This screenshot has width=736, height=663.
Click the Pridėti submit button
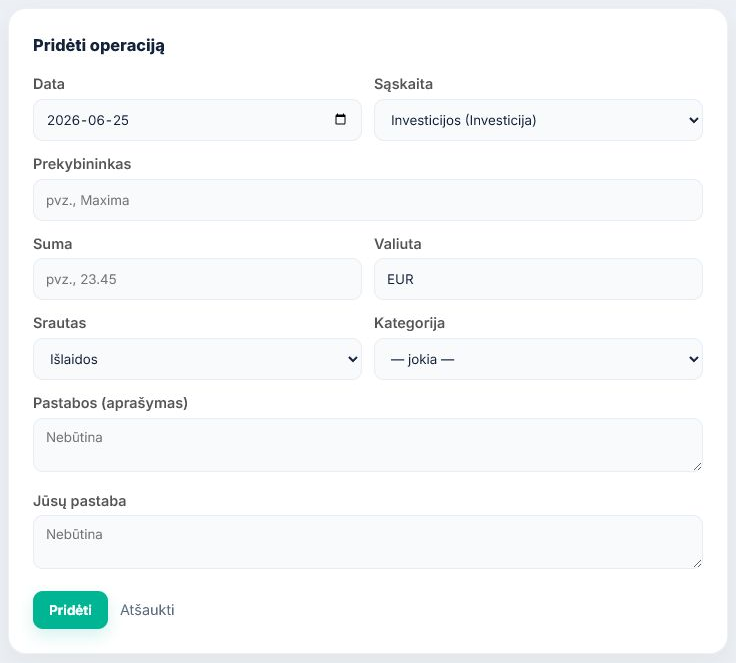[70, 609]
